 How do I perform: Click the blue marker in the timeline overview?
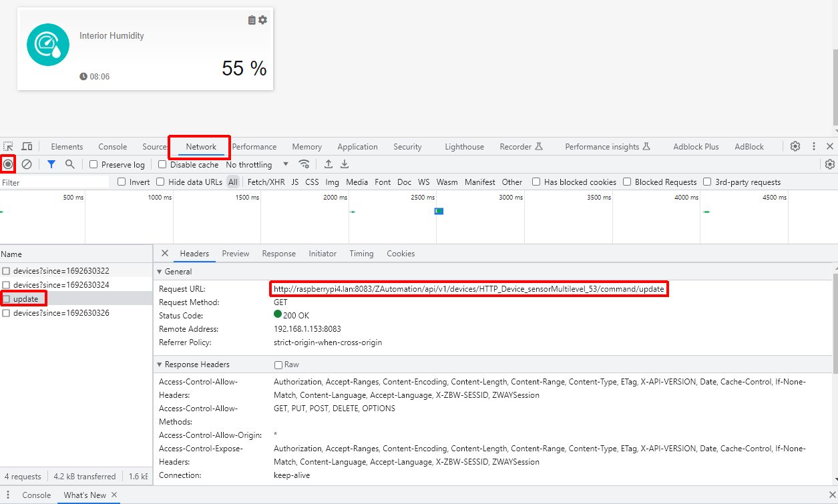point(439,211)
